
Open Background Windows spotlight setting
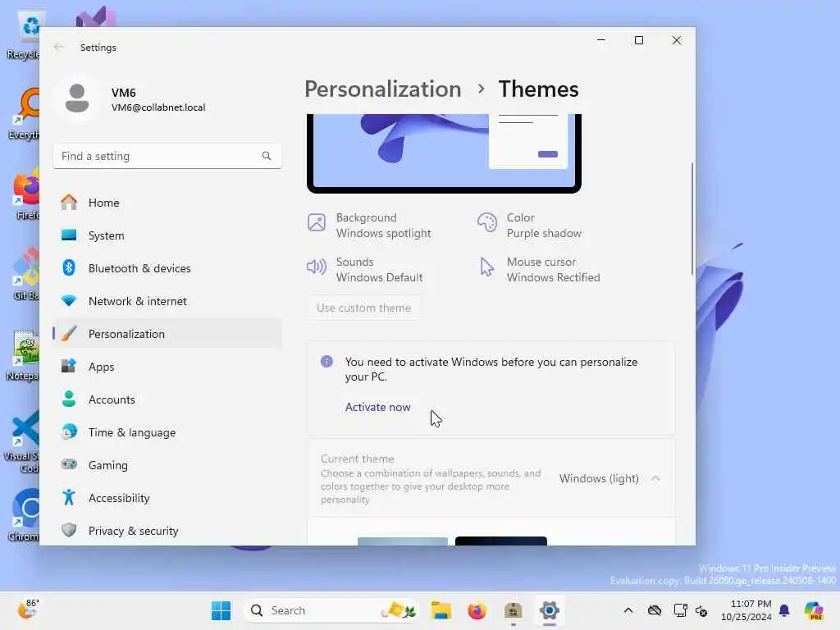(370, 226)
